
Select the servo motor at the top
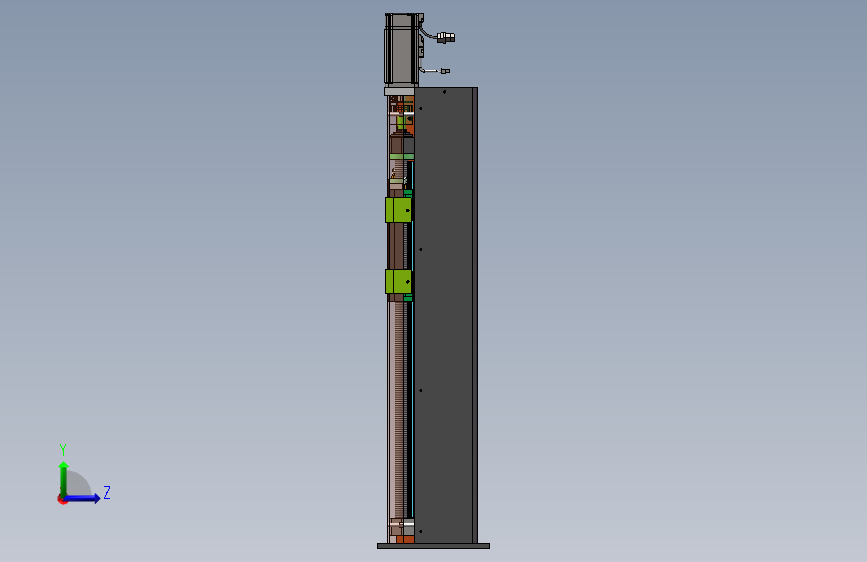(x=401, y=49)
